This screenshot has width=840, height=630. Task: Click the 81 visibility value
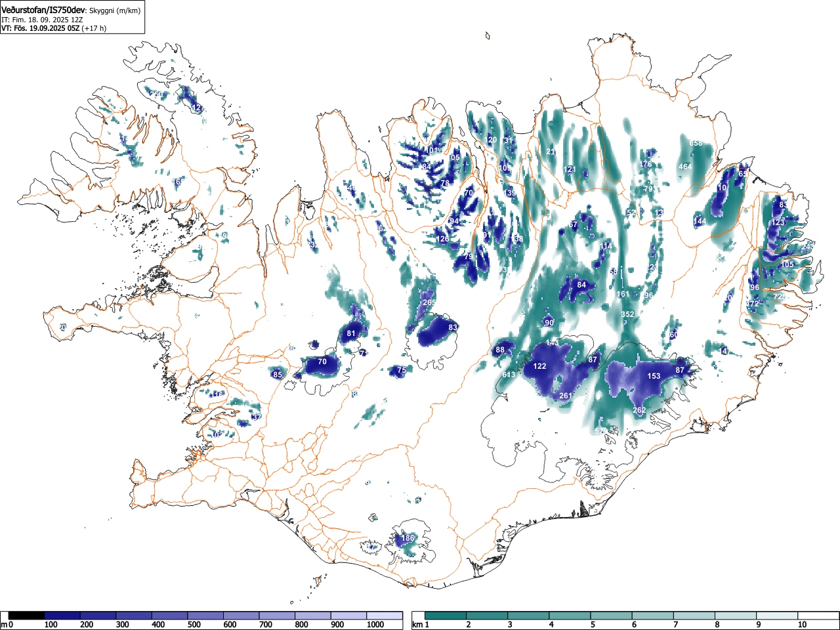pyautogui.click(x=351, y=333)
